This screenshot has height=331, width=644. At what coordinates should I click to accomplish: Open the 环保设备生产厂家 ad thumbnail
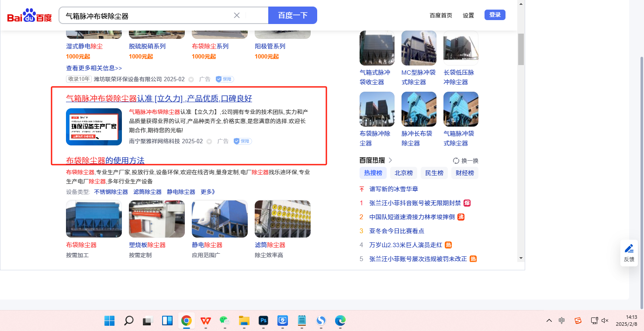click(x=94, y=127)
